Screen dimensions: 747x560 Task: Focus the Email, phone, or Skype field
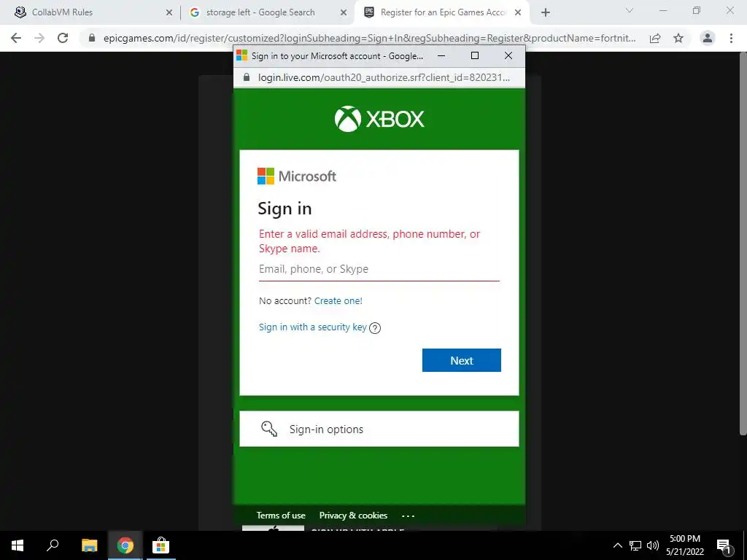(x=379, y=269)
